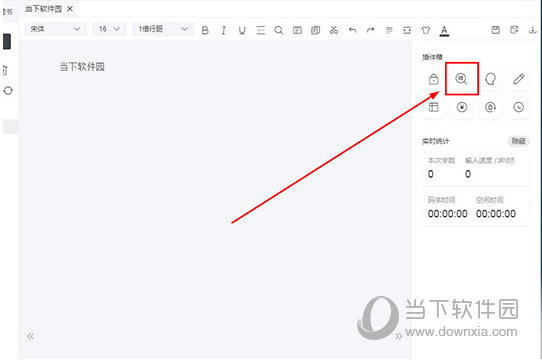
Task: Close the 当下软件园 tab
Action: [70, 9]
